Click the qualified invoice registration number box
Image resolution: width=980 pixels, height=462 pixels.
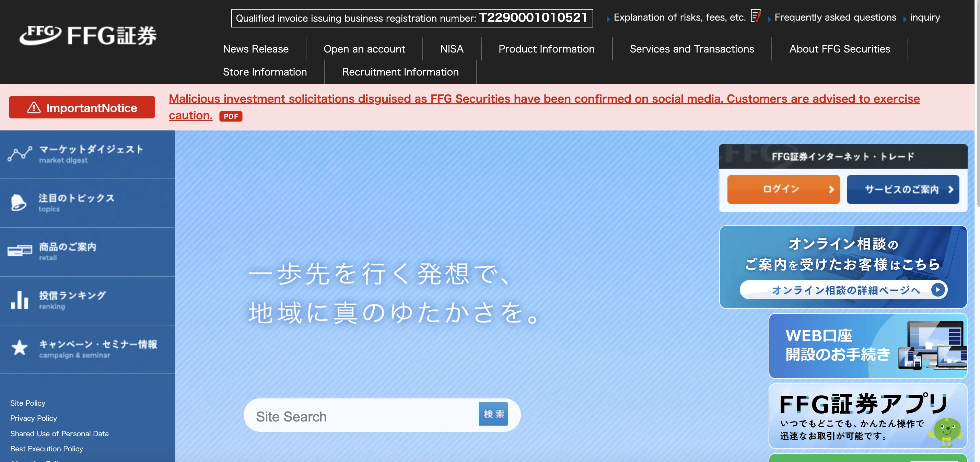coord(412,18)
